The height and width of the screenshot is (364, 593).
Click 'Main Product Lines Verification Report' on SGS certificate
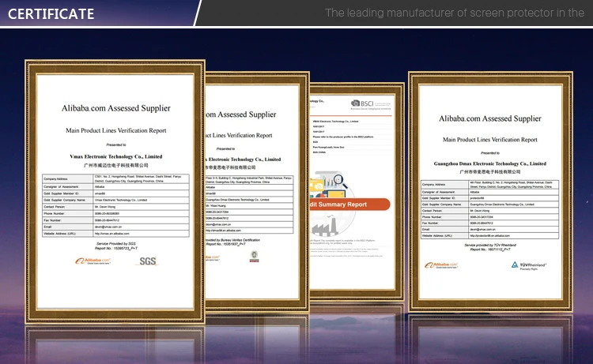(x=116, y=130)
